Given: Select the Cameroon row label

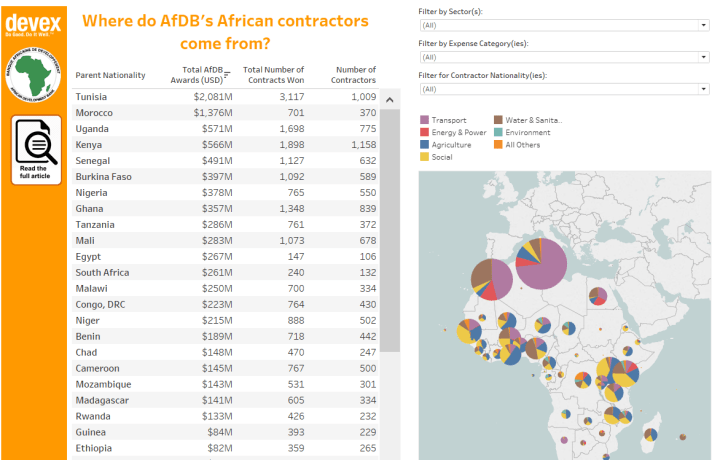Looking at the screenshot, I should tap(97, 369).
